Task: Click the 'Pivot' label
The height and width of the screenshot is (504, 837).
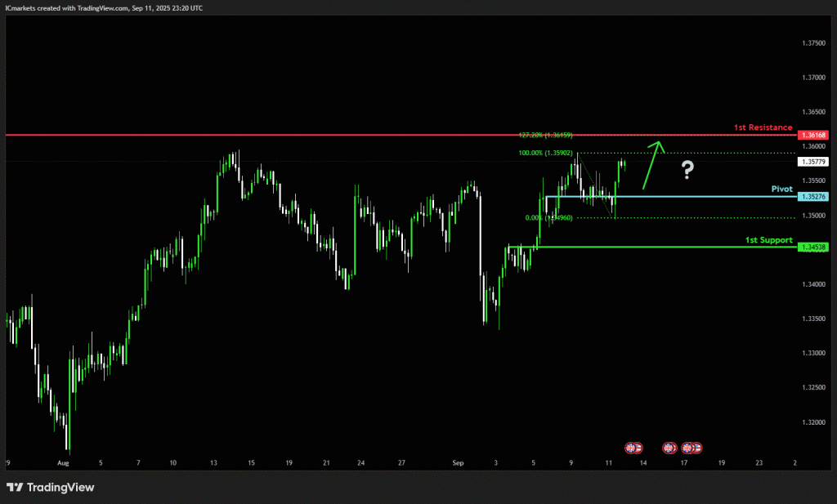Action: [782, 189]
